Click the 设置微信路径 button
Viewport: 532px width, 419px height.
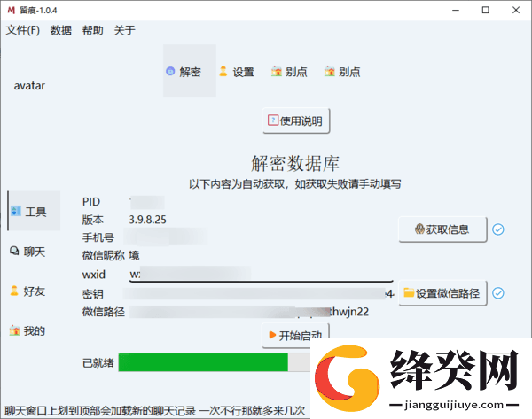pos(442,293)
